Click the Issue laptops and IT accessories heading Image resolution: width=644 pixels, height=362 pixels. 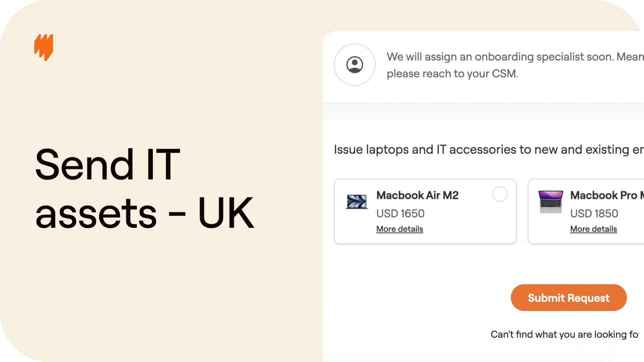click(x=489, y=149)
